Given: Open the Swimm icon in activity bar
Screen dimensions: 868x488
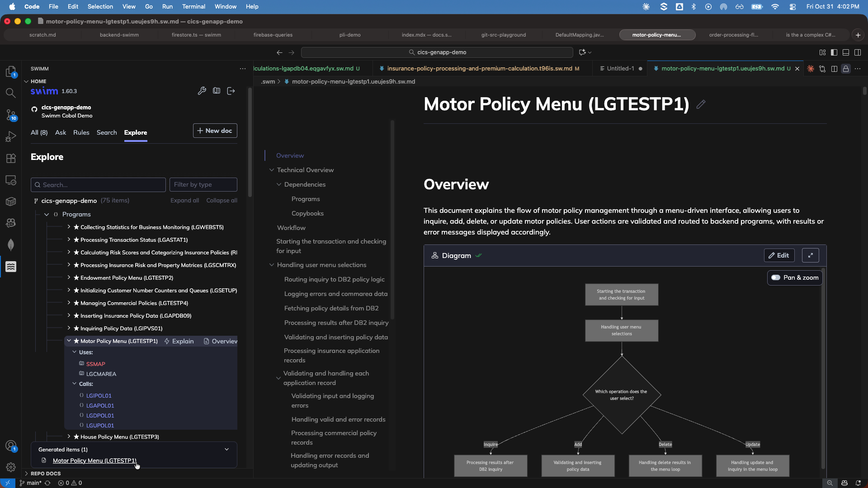Looking at the screenshot, I should [11, 267].
